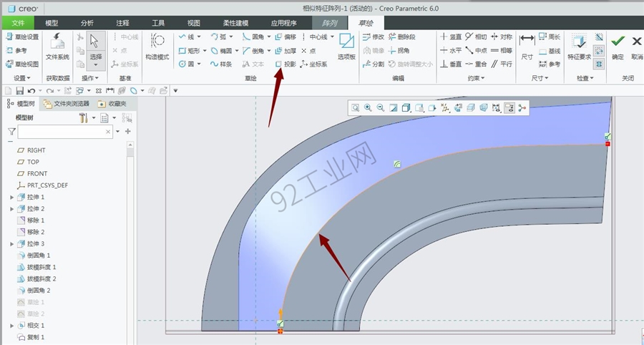Click the 尺寸 dimension tool
The width and height of the screenshot is (644, 345).
point(527,47)
